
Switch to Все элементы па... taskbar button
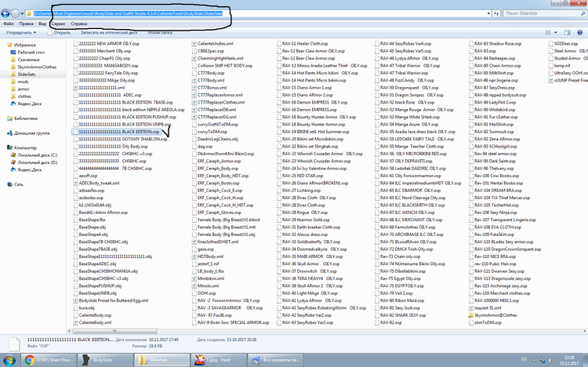(x=276, y=360)
